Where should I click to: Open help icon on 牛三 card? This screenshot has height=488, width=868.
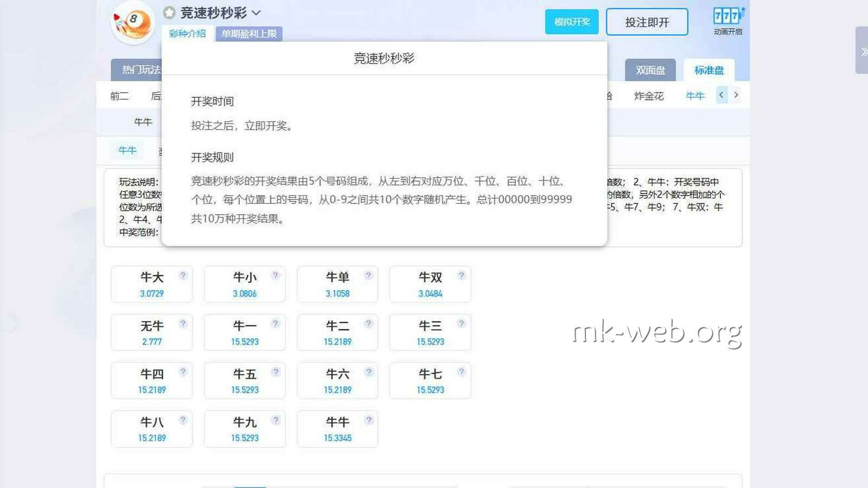tap(461, 324)
